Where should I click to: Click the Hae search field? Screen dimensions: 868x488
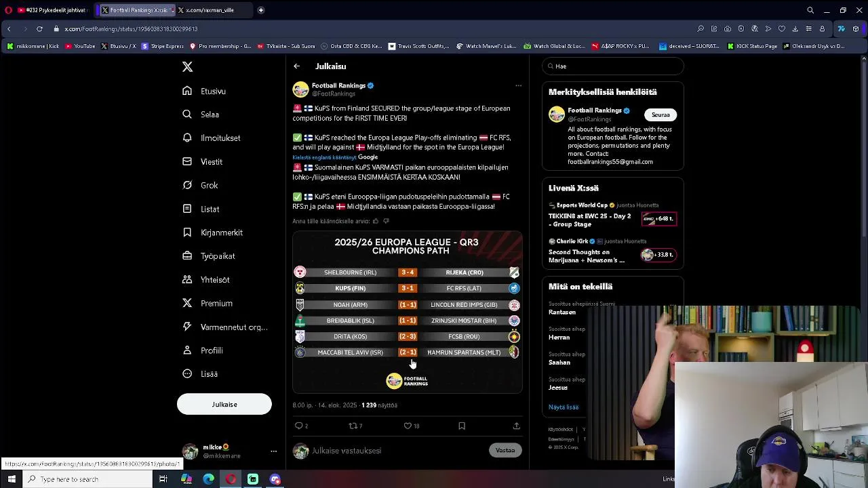tap(613, 66)
